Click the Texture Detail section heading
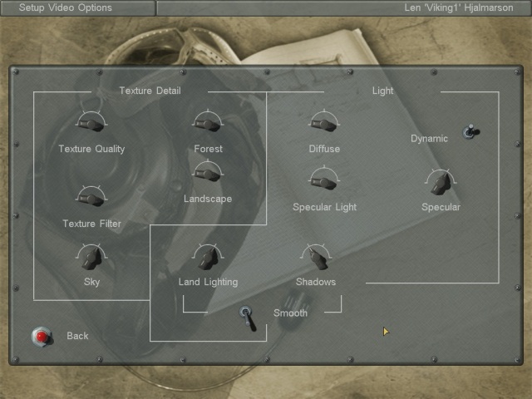Screen dimensions: 532x399 (x=150, y=91)
